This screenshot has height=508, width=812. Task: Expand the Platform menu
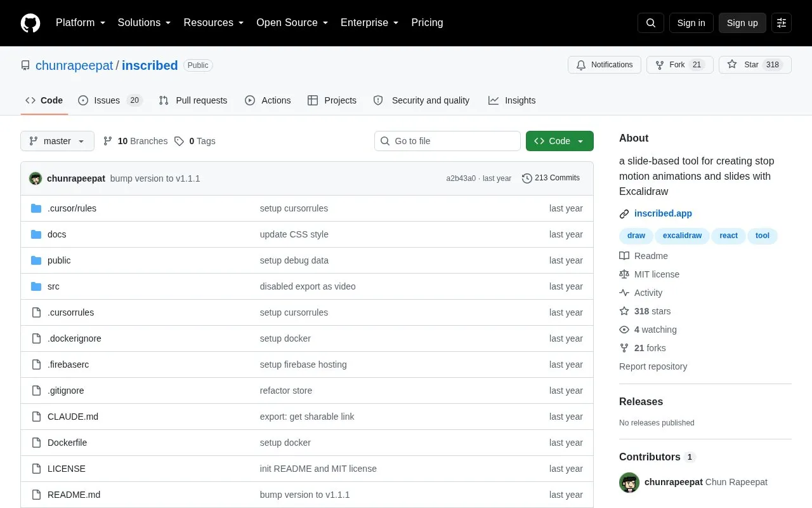coord(81,23)
